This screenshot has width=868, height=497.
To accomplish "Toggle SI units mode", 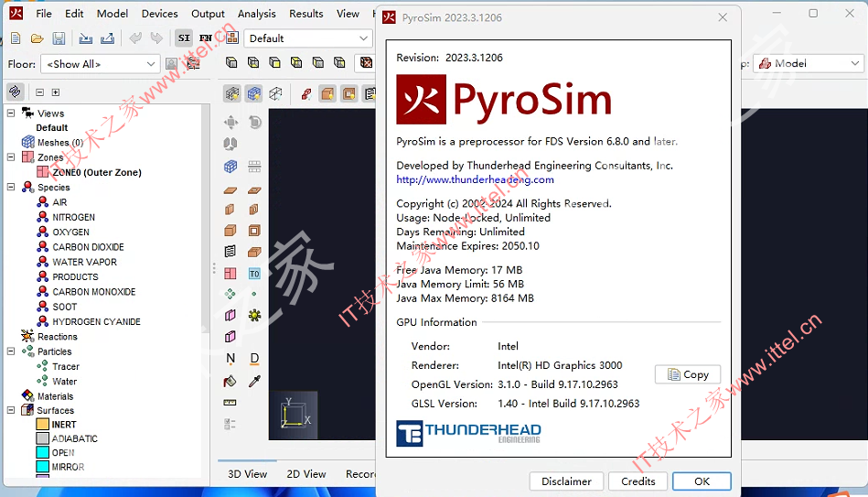I will [x=184, y=38].
